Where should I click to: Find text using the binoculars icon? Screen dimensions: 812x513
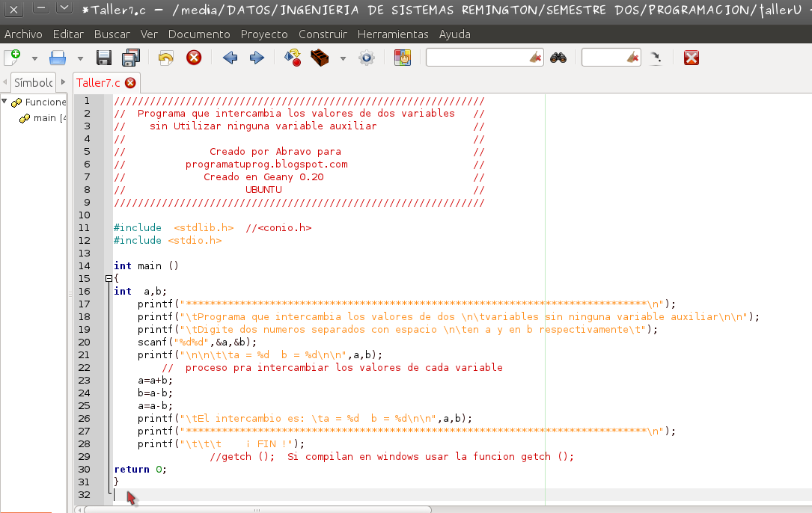(559, 58)
